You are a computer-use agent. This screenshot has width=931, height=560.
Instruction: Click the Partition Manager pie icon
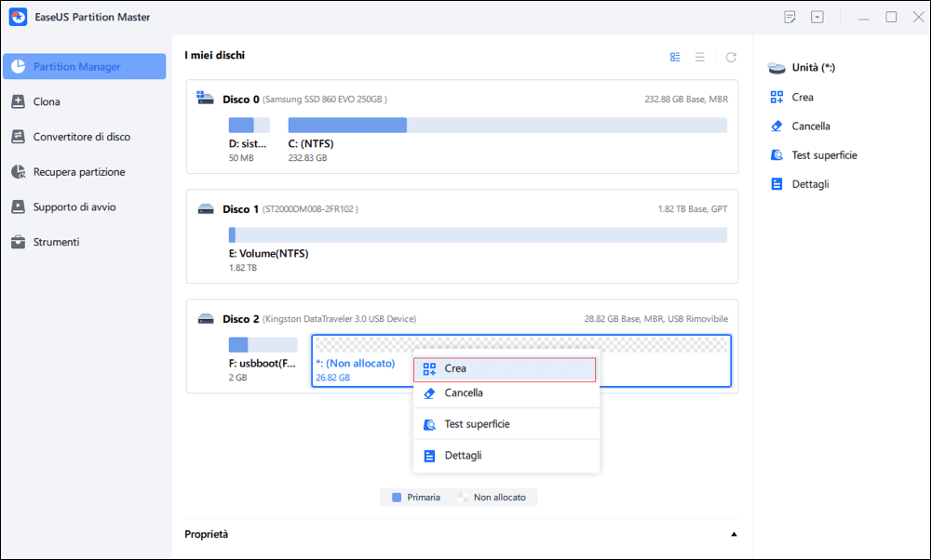point(19,66)
